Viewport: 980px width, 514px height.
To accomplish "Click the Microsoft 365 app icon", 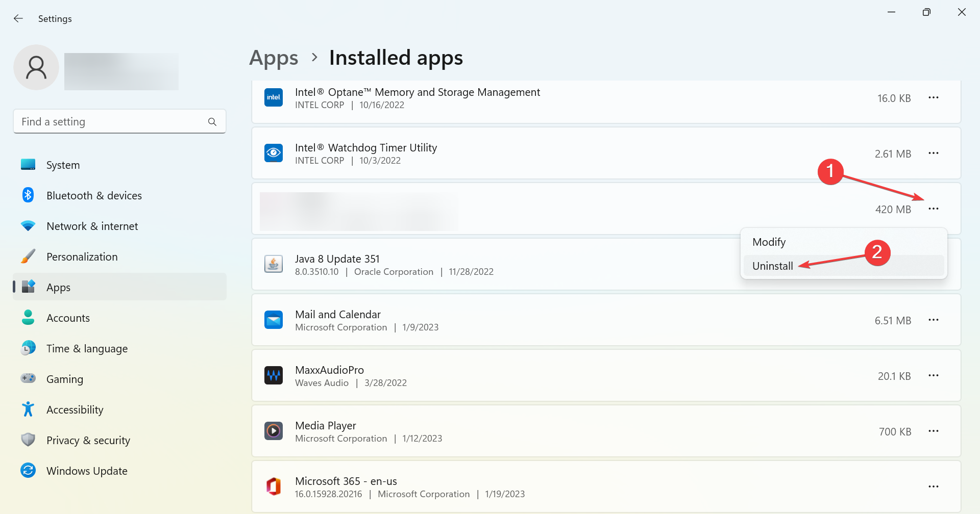I will pos(274,486).
